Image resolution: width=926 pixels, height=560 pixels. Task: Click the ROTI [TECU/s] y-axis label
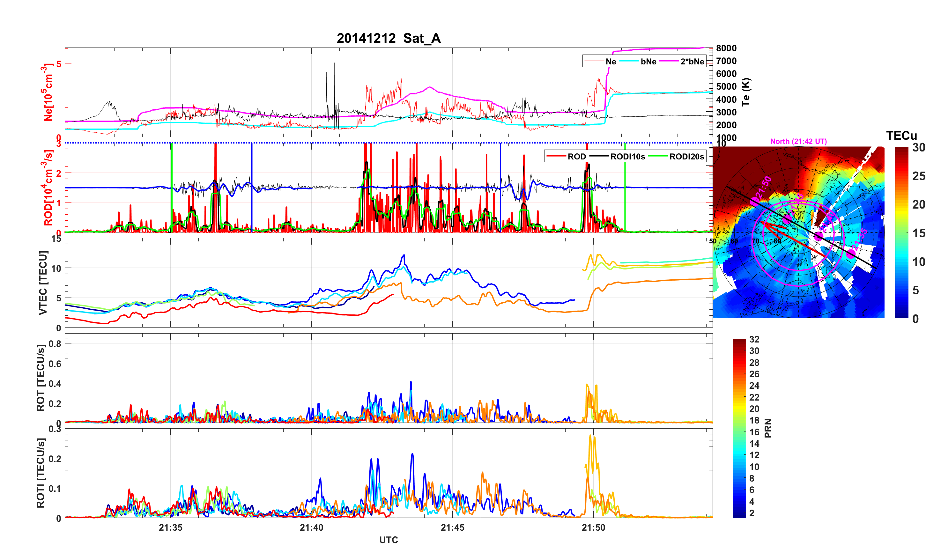click(41, 473)
